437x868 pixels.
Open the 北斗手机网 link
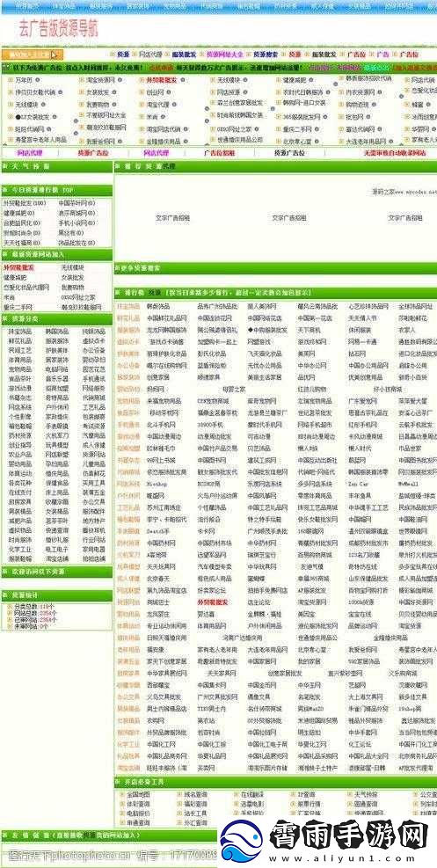pos(161,425)
